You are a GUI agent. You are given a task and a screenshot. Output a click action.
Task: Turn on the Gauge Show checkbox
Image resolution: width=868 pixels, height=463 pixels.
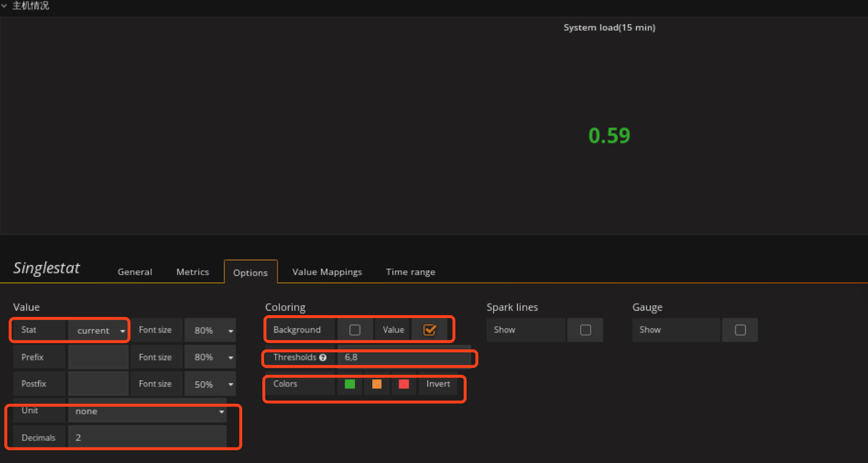click(x=740, y=330)
